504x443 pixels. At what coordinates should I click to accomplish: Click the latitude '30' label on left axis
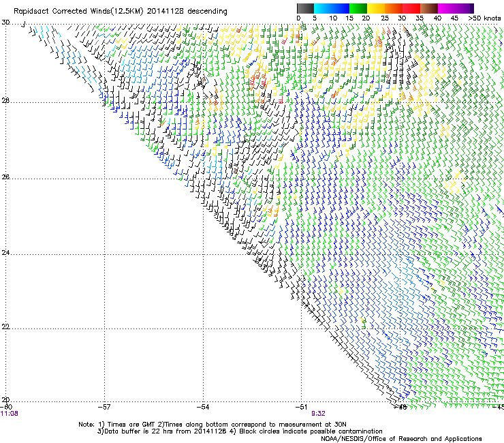click(5, 22)
